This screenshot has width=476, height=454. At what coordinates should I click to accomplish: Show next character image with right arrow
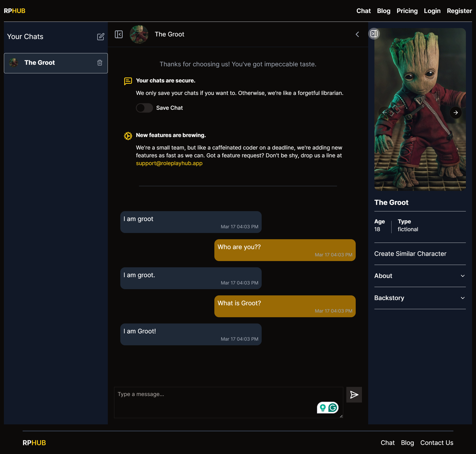[x=456, y=113]
